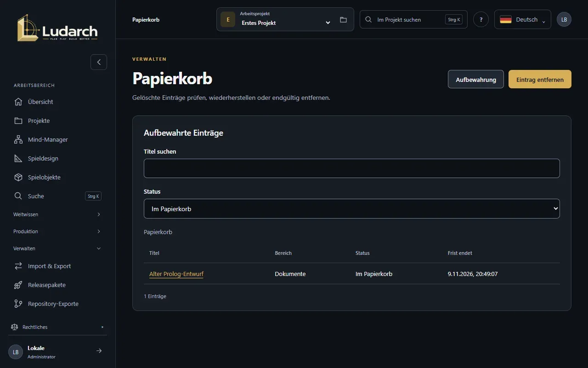Open the LB user avatar in top bar
The height and width of the screenshot is (368, 588).
564,19
